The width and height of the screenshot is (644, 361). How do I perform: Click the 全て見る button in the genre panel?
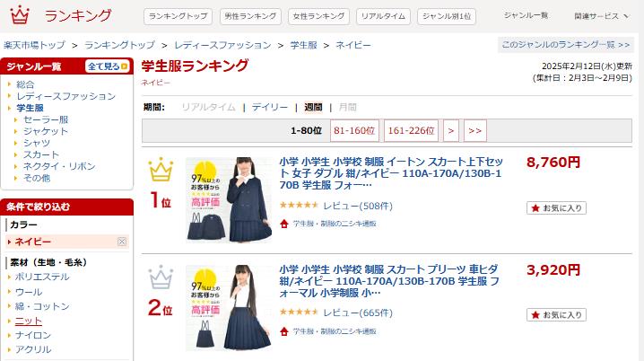pyautogui.click(x=108, y=66)
